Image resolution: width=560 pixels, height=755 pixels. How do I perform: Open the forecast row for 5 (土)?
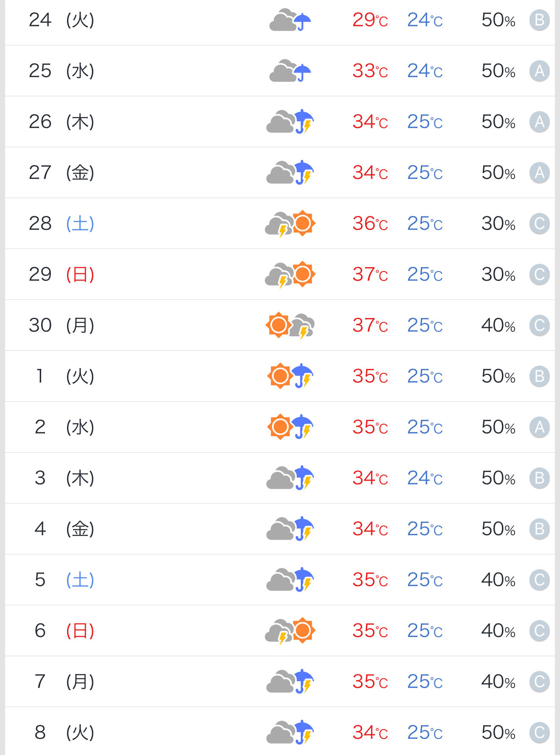(280, 580)
